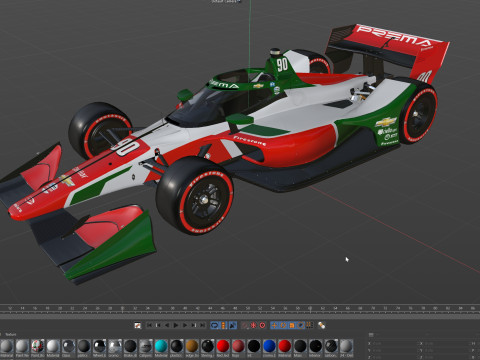Image resolution: width=480 pixels, height=360 pixels.
Task: Toggle point level animation dotted icon
Action: pos(309,325)
